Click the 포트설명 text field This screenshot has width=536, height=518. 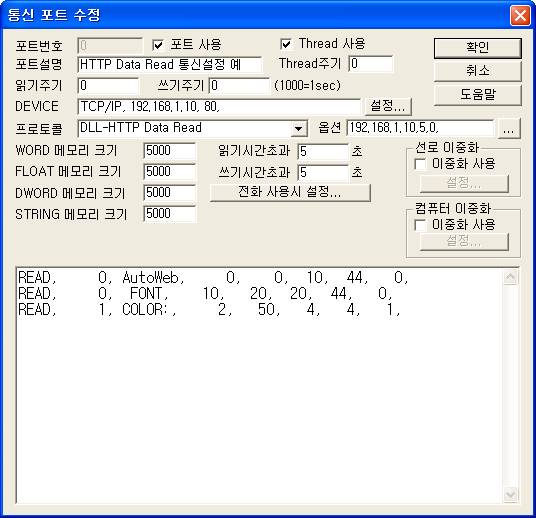pyautogui.click(x=170, y=64)
